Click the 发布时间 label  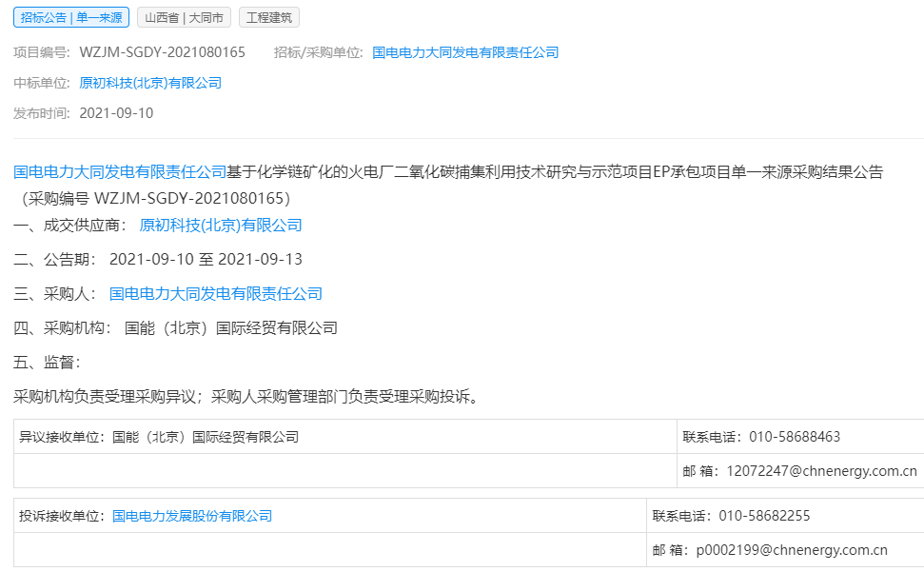click(42, 113)
